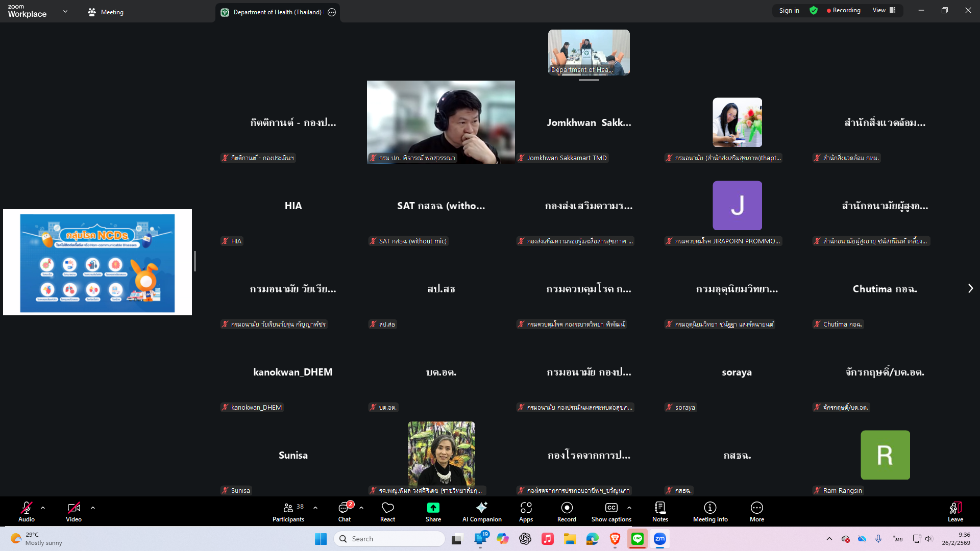Show Meeting info
This screenshot has width=980, height=551.
tap(710, 511)
